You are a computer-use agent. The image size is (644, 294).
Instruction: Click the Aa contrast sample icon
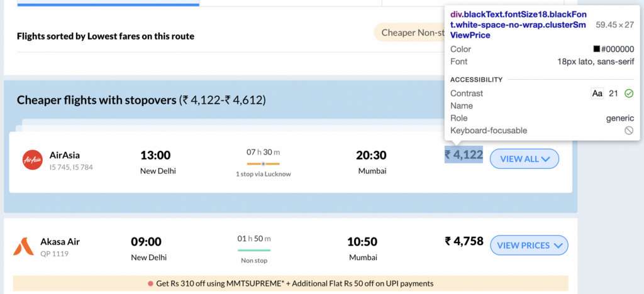[x=597, y=94]
